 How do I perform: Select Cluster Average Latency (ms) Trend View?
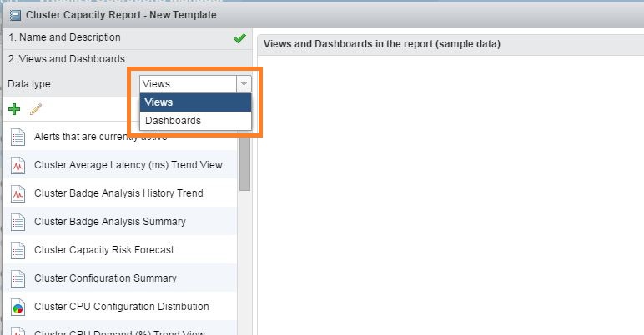pos(128,165)
